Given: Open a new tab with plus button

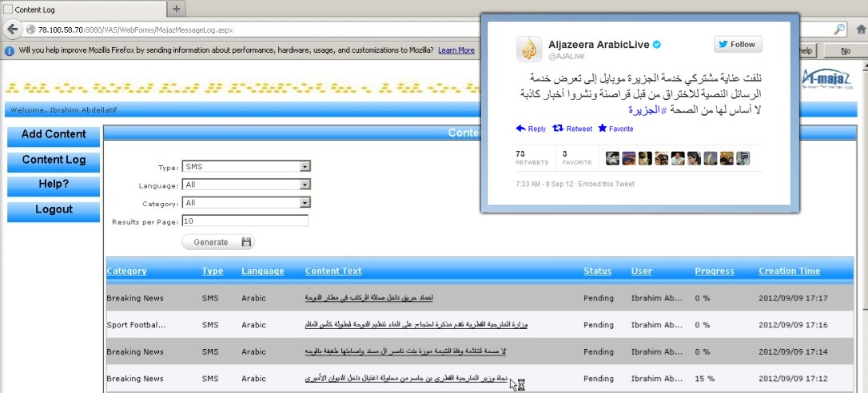Looking at the screenshot, I should [176, 9].
